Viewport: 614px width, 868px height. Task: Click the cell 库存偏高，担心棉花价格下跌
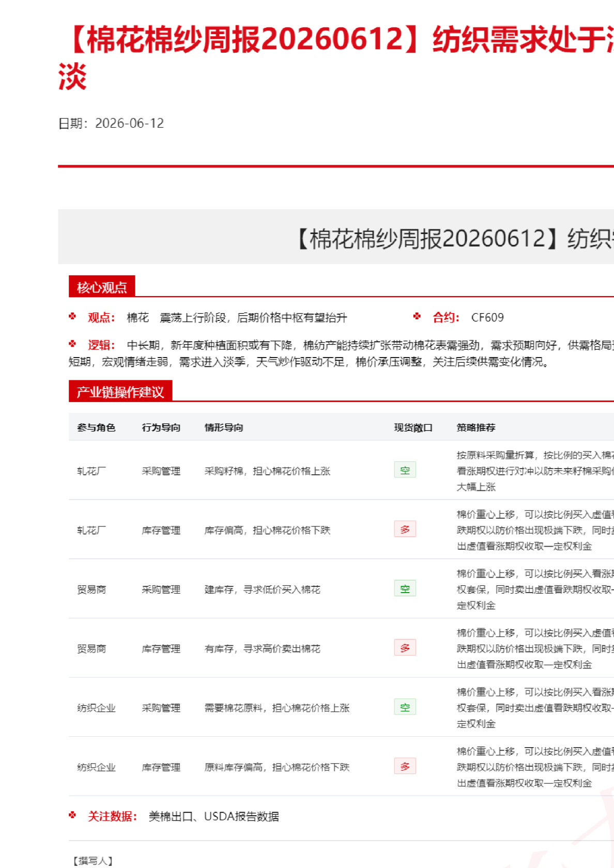[x=267, y=530]
